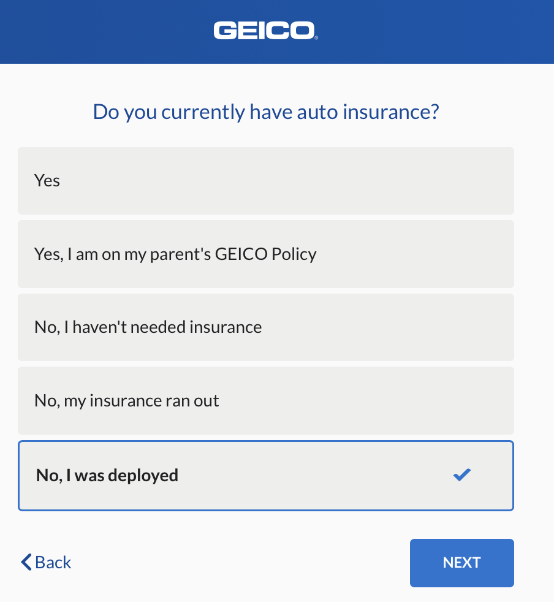The height and width of the screenshot is (602, 554).
Task: Pick "No, my insurance ran out"
Action: click(x=266, y=401)
